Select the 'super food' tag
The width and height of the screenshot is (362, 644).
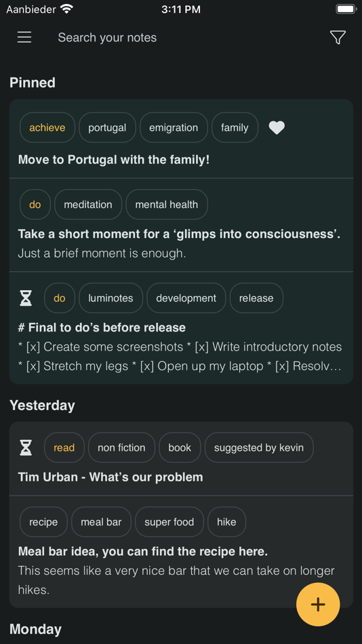point(169,521)
